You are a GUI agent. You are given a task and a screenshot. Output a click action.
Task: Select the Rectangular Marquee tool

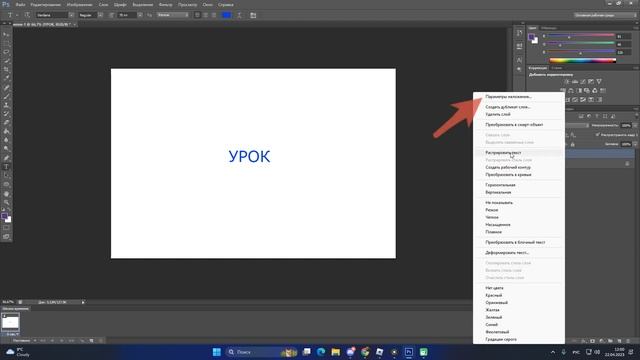pos(6,43)
